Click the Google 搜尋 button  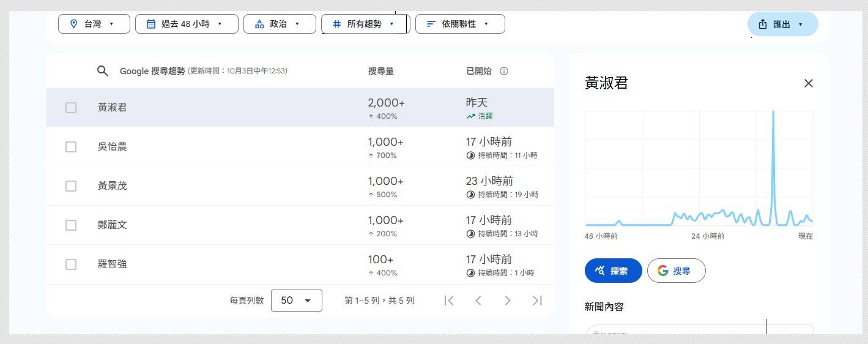(676, 271)
